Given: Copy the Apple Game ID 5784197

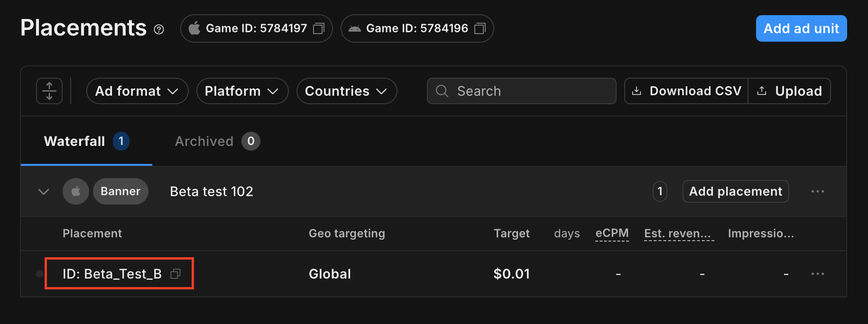Looking at the screenshot, I should (319, 29).
